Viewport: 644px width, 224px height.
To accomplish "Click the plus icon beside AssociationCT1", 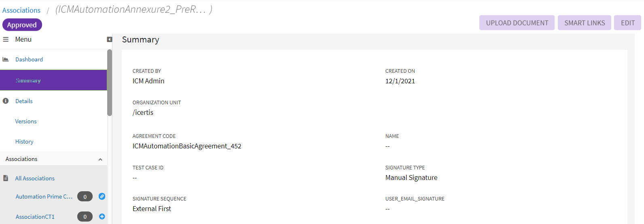I will click(102, 217).
